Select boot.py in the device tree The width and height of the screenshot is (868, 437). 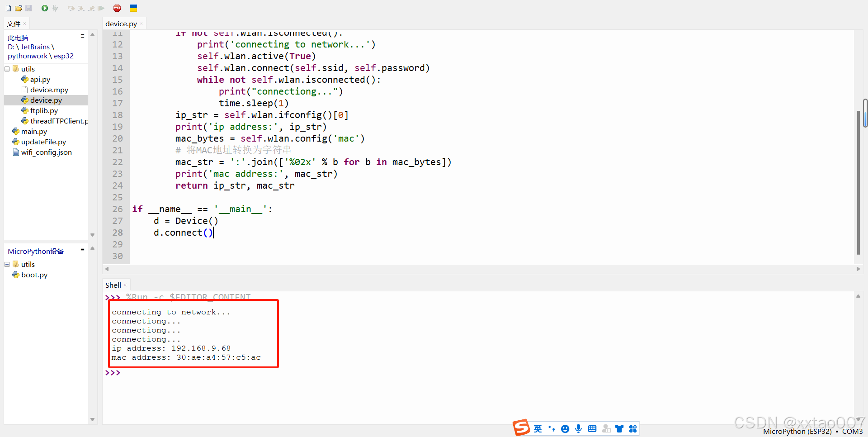tap(34, 275)
